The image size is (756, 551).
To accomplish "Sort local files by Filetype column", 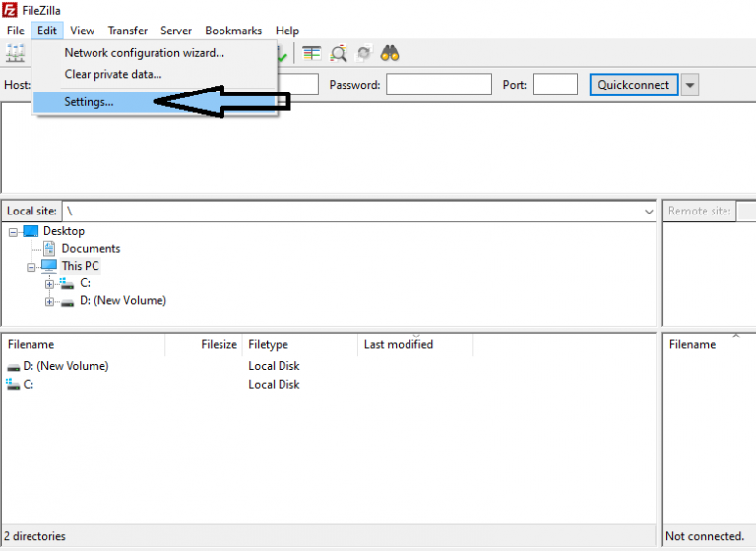I will (x=300, y=344).
